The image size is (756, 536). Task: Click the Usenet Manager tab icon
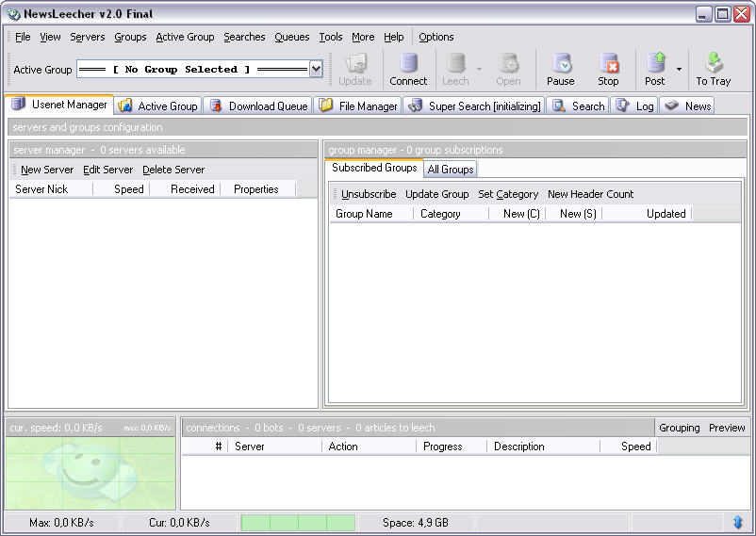coord(18,104)
